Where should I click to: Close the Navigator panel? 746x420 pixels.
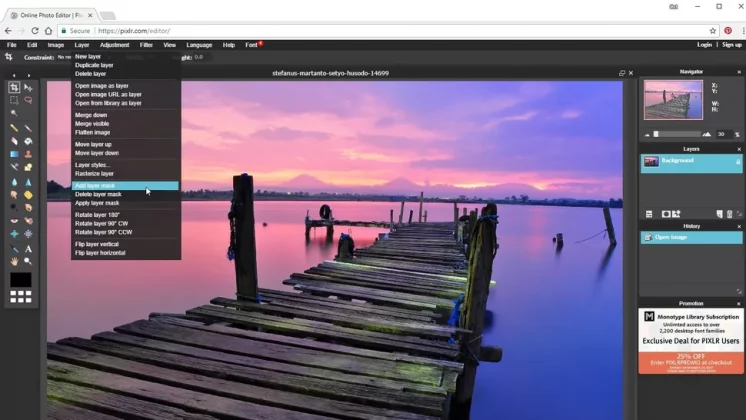pos(739,72)
